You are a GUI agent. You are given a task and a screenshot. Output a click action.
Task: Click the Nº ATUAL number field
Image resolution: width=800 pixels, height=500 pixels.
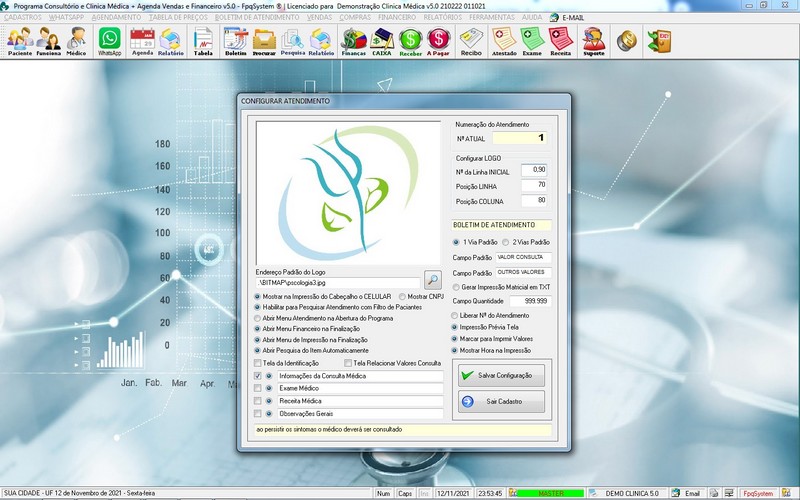click(x=519, y=138)
